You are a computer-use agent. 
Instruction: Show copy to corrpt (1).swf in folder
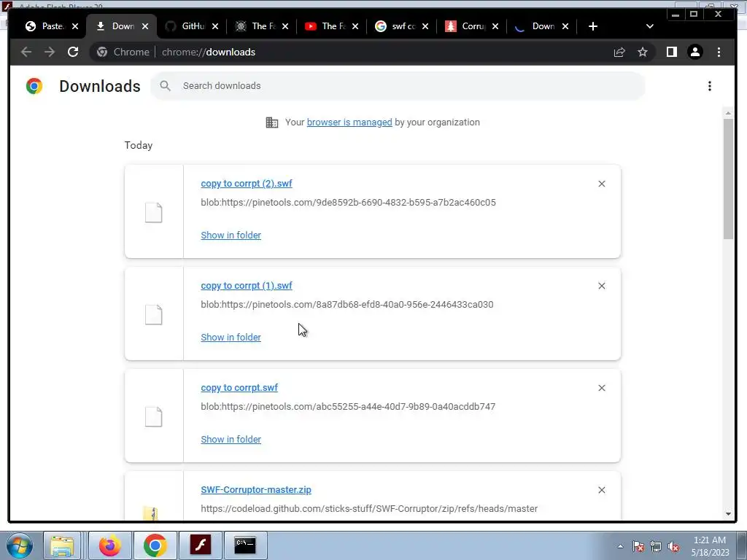231,337
